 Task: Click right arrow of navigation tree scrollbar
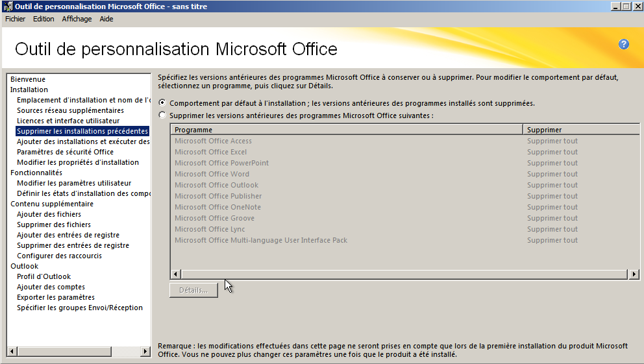pyautogui.click(x=145, y=351)
